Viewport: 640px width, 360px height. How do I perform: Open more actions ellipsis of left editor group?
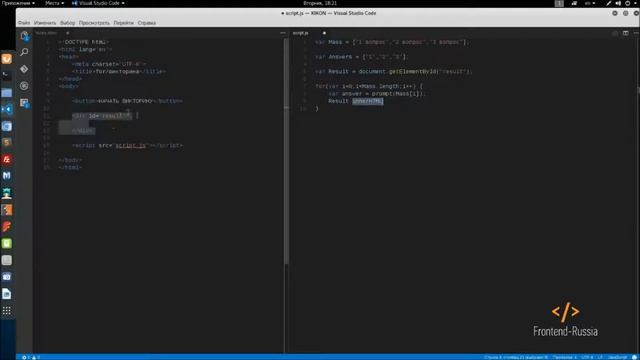282,33
